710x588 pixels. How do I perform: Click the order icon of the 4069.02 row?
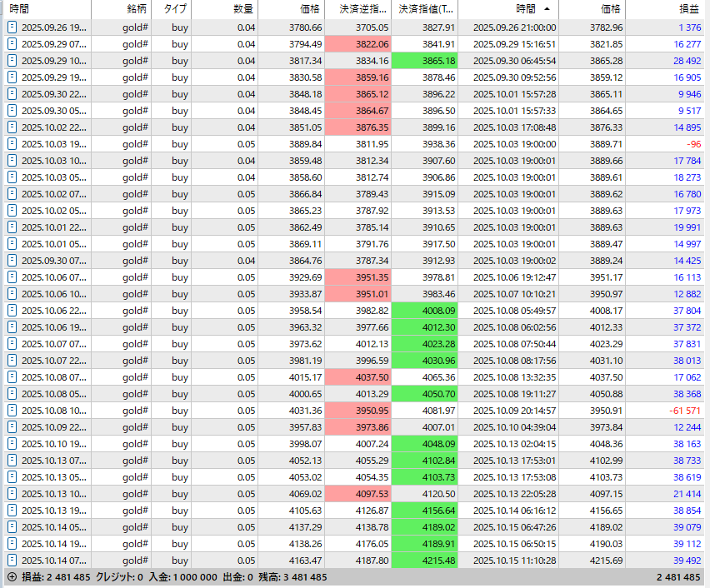[12, 494]
